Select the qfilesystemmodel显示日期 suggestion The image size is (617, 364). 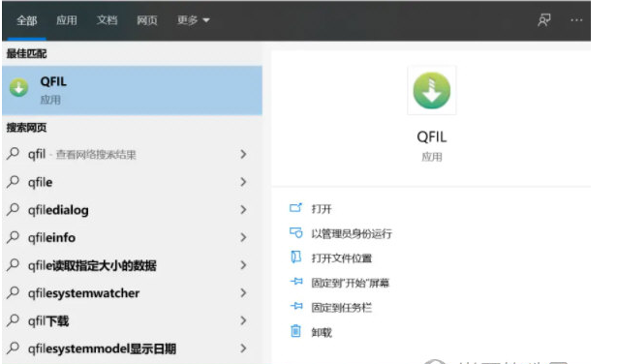[x=132, y=349]
